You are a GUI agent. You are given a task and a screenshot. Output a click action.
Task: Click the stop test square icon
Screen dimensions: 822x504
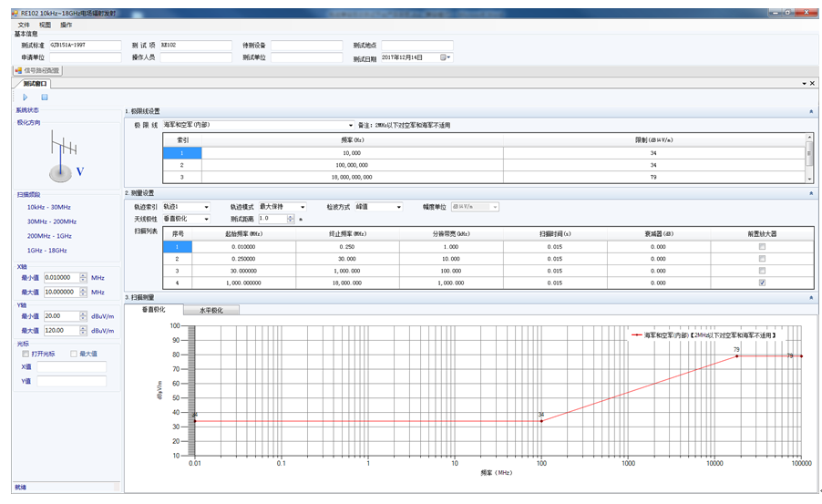(x=45, y=97)
